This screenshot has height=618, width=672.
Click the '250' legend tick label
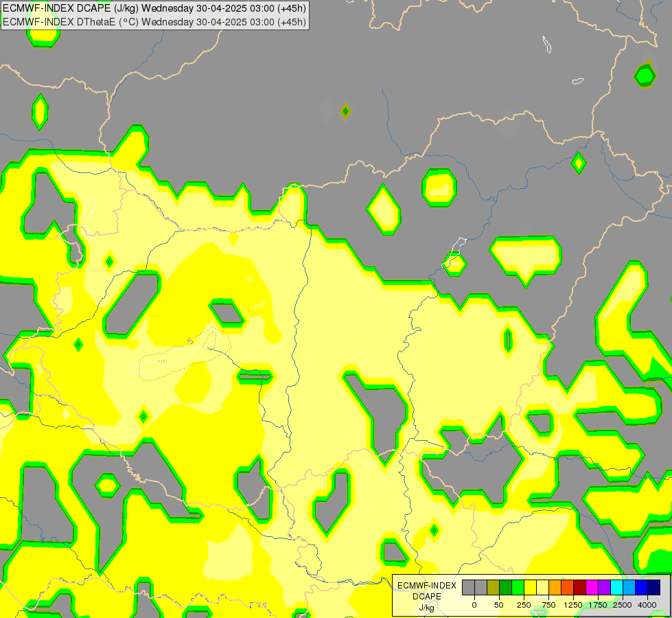pyautogui.click(x=524, y=605)
